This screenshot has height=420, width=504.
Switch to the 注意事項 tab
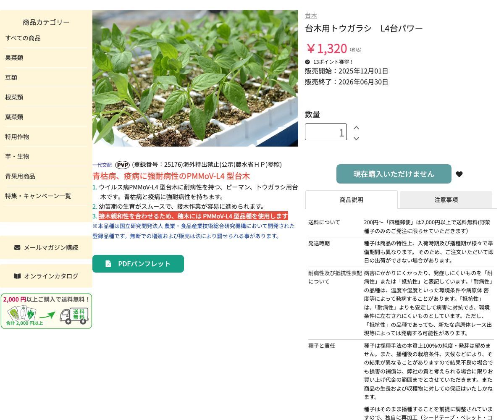pyautogui.click(x=446, y=200)
